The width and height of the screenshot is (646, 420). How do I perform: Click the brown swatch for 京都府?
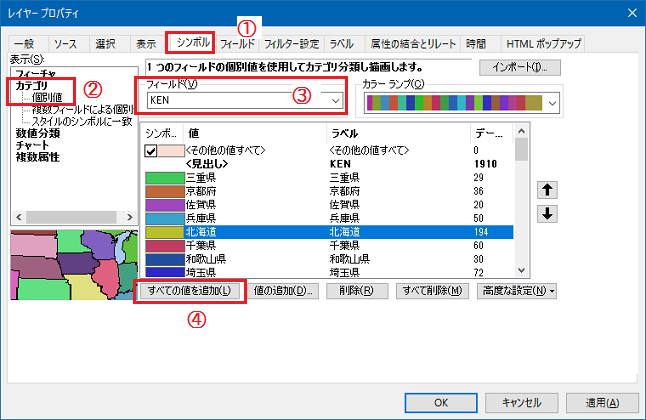[x=164, y=191]
